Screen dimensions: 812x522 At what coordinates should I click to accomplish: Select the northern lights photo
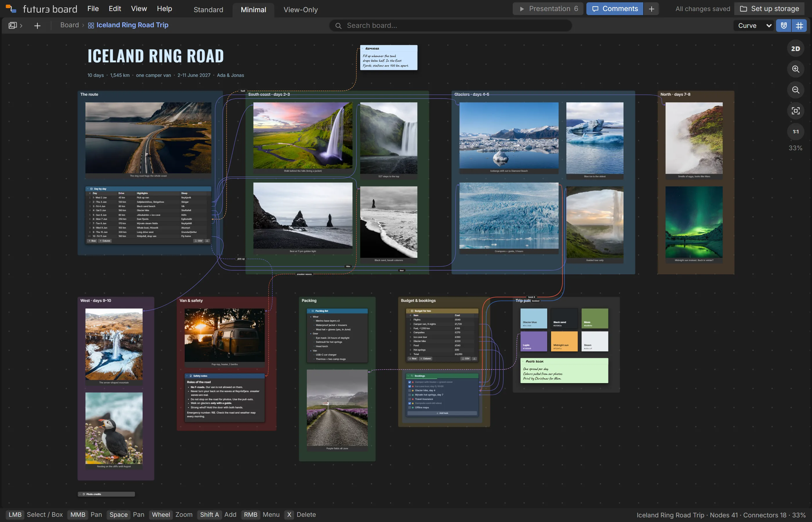[x=694, y=222]
